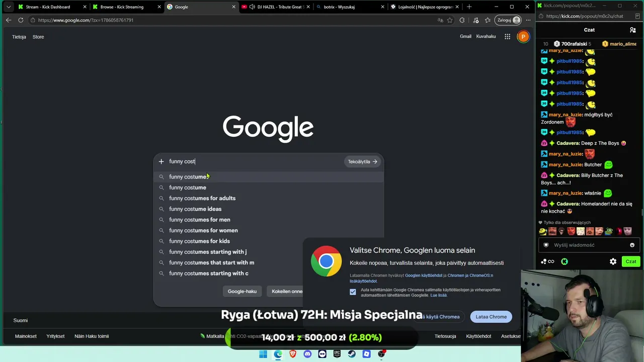644x362 pixels.
Task: Click the plus icon in Google search box
Action: (x=161, y=161)
